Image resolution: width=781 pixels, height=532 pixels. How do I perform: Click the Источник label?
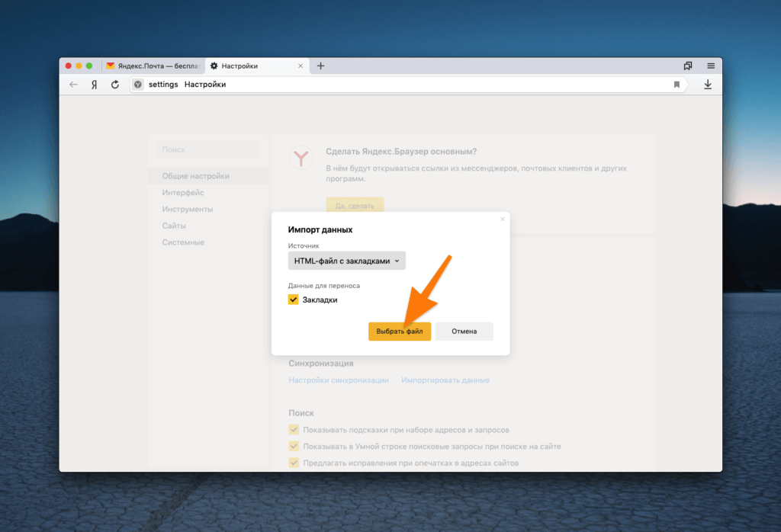point(304,246)
